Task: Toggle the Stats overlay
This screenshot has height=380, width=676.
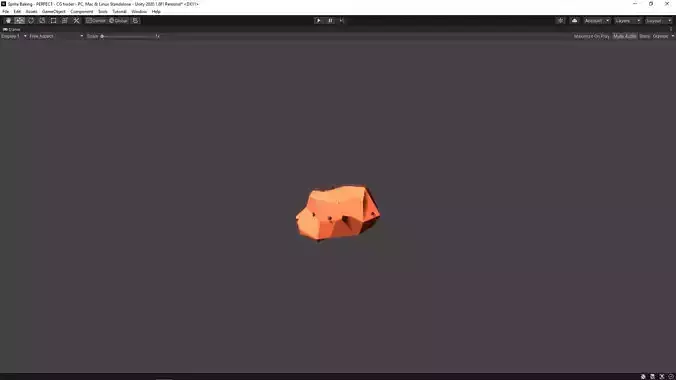Action: coord(645,36)
